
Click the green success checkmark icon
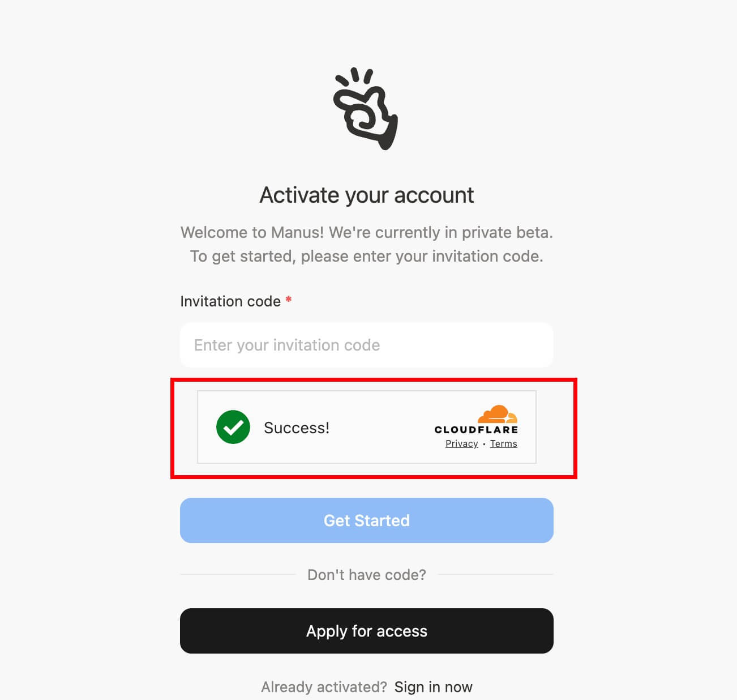tap(233, 427)
